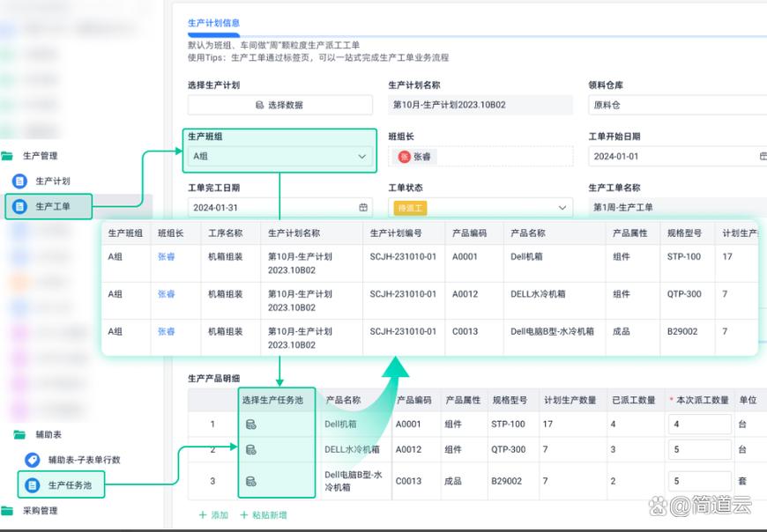Click the Dell电脑B型-水冷机箱 cell in product details

pyautogui.click(x=354, y=481)
